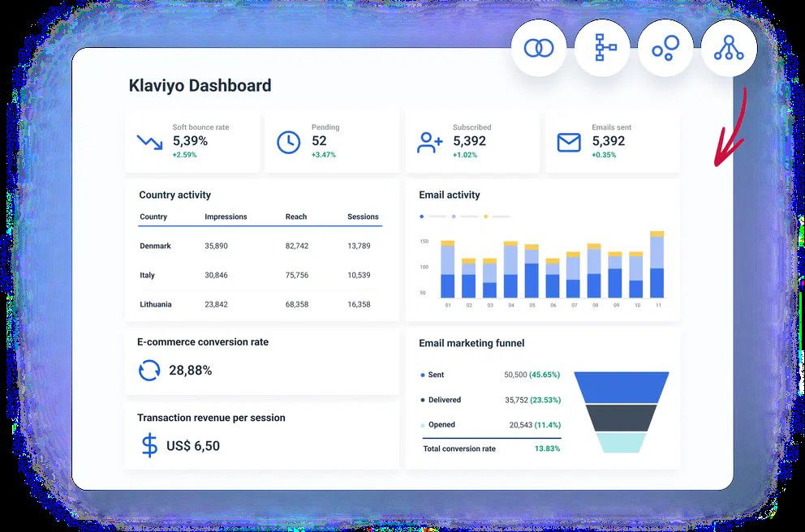Click the conversion rate refresh icon

[149, 370]
